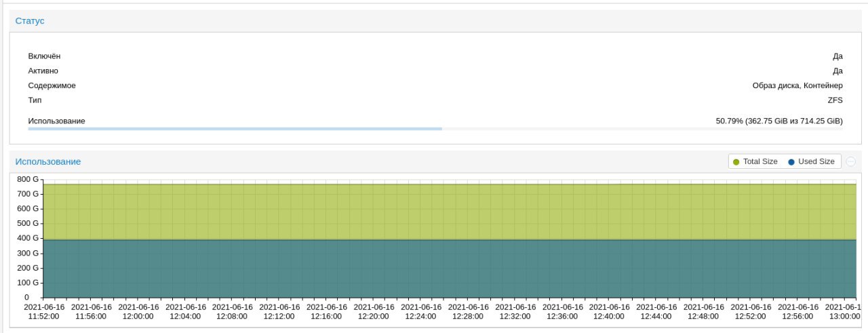Select the green Total Size area in the chart
The image size is (868, 333).
click(x=450, y=212)
